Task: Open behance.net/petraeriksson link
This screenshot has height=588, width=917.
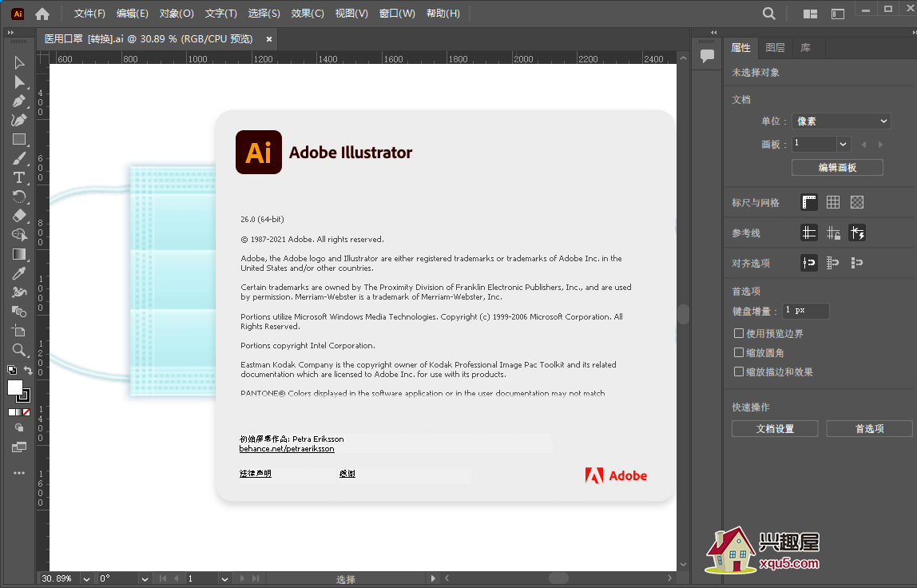Action: pos(287,449)
